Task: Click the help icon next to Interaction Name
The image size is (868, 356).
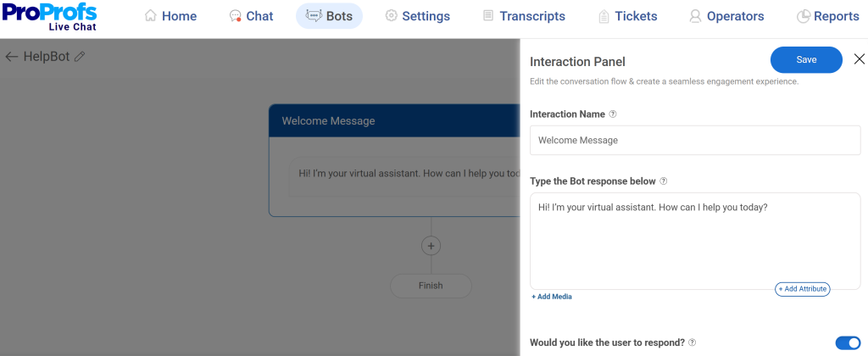Action: 613,114
